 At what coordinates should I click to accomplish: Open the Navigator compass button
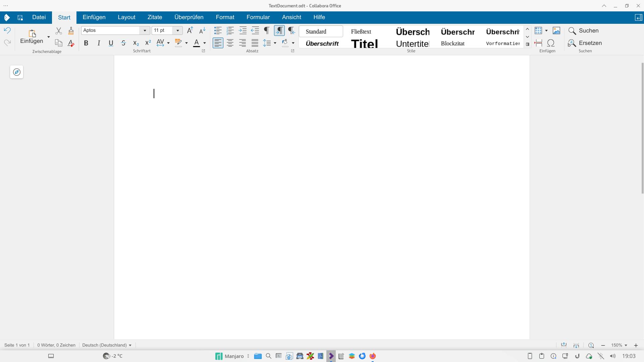16,72
